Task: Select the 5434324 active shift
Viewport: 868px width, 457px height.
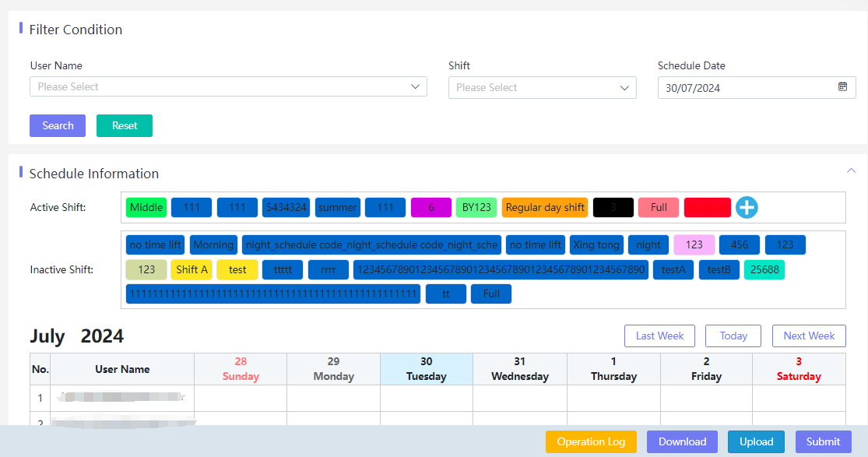Action: pyautogui.click(x=286, y=207)
